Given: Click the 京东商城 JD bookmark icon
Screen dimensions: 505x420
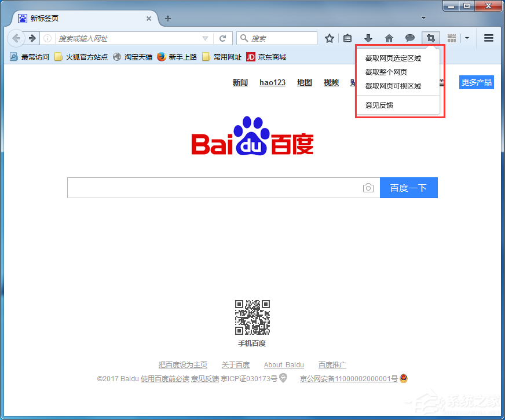Looking at the screenshot, I should coord(251,57).
